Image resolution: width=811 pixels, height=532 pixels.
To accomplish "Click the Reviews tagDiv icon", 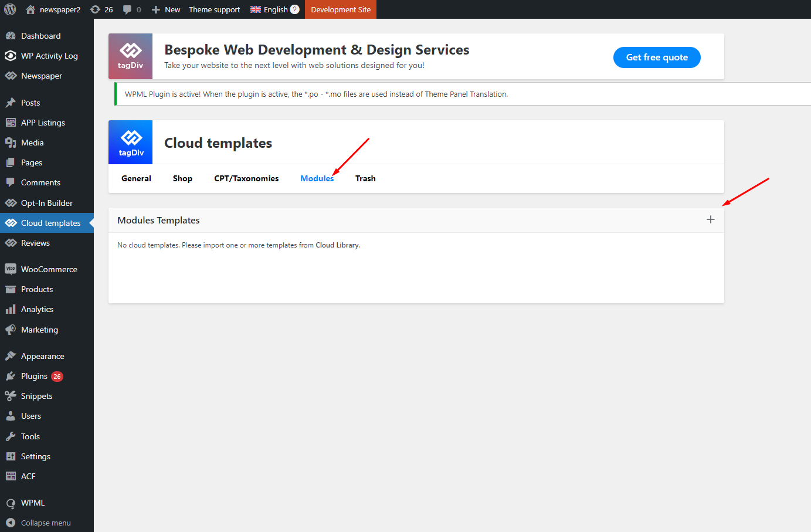I will click(11, 243).
